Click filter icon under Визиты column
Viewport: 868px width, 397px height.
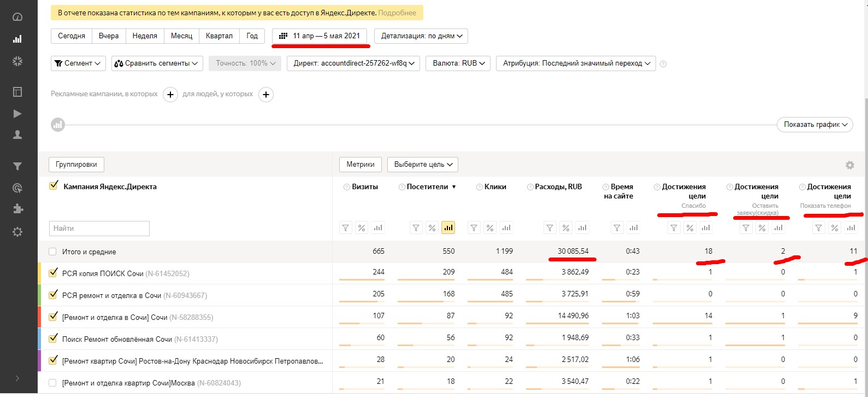coord(346,228)
